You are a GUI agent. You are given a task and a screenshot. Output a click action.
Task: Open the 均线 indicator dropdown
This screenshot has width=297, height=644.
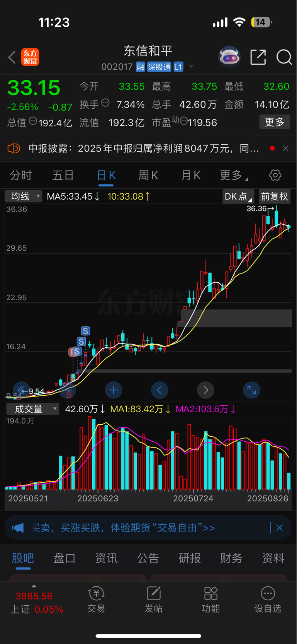pyautogui.click(x=24, y=196)
